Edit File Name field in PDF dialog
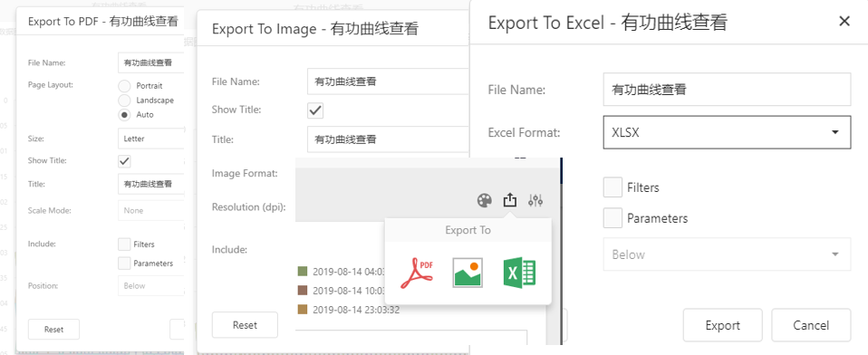The height and width of the screenshot is (355, 868). pyautogui.click(x=150, y=63)
